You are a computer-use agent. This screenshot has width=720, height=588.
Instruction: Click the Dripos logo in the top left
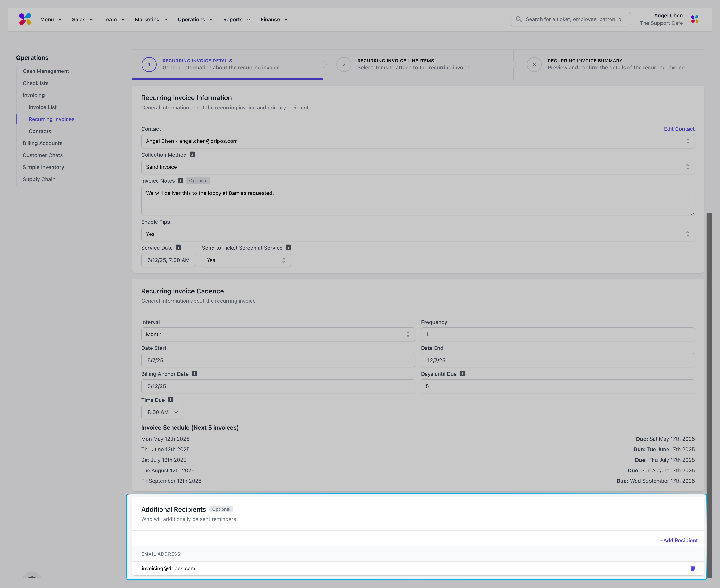(x=25, y=19)
